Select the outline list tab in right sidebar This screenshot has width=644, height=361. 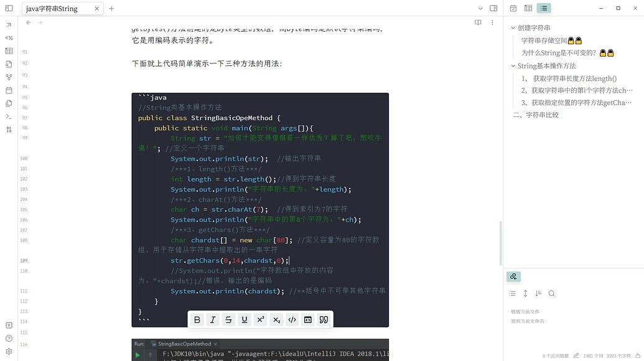(544, 8)
